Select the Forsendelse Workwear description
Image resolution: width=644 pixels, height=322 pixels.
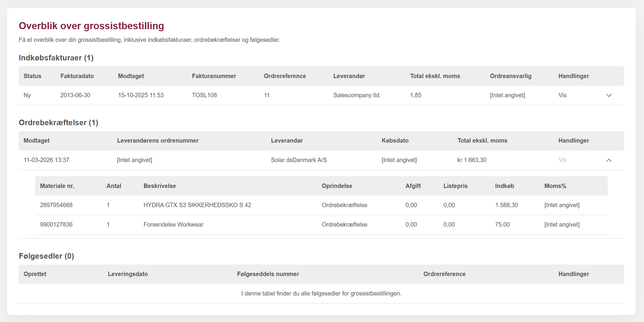click(x=173, y=224)
